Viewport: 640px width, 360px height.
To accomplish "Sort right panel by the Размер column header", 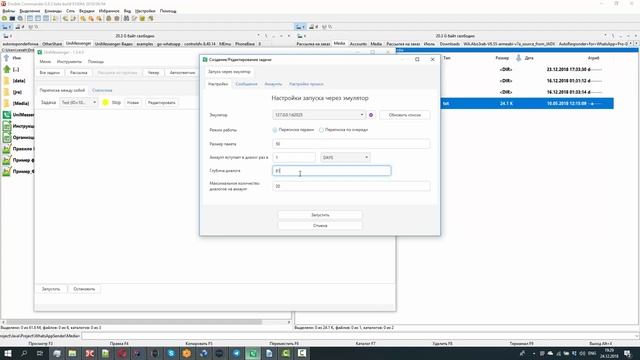I will click(502, 58).
